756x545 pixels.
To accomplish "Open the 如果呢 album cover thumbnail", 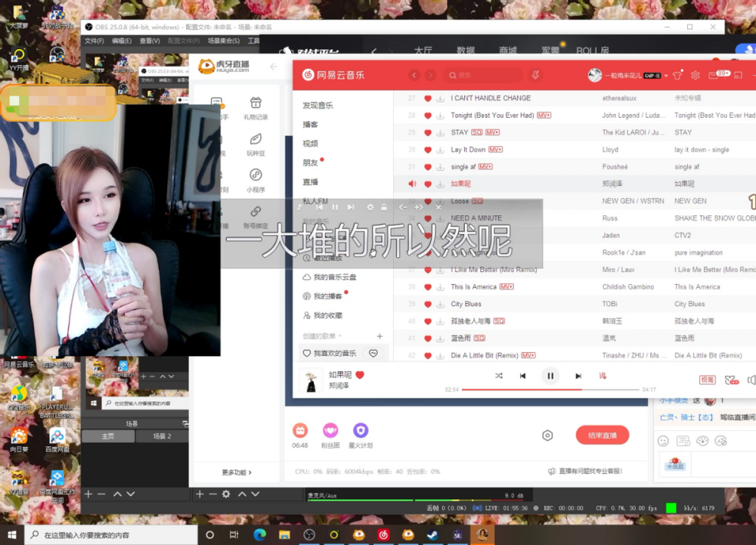I will click(311, 380).
